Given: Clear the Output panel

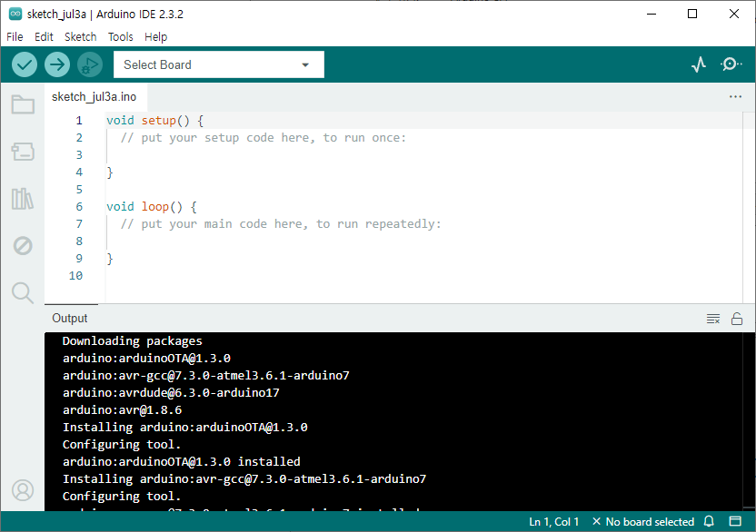Looking at the screenshot, I should tap(713, 319).
